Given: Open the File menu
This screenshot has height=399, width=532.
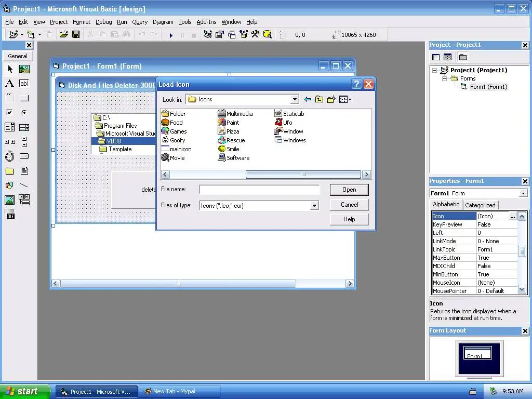Looking at the screenshot, I should (9, 22).
